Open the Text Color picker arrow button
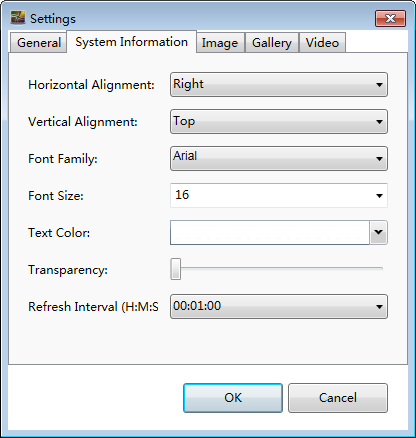This screenshot has width=416, height=438. tap(378, 232)
